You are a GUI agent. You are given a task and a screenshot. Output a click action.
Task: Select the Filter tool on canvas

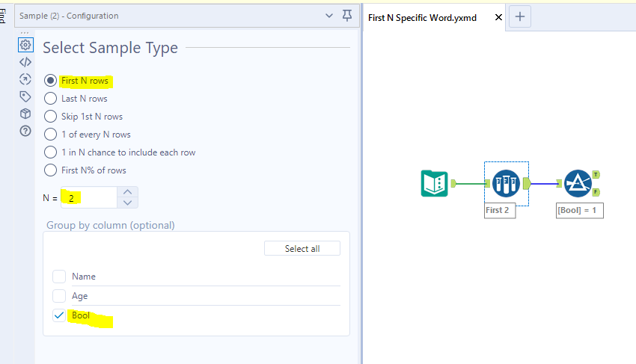click(x=578, y=183)
